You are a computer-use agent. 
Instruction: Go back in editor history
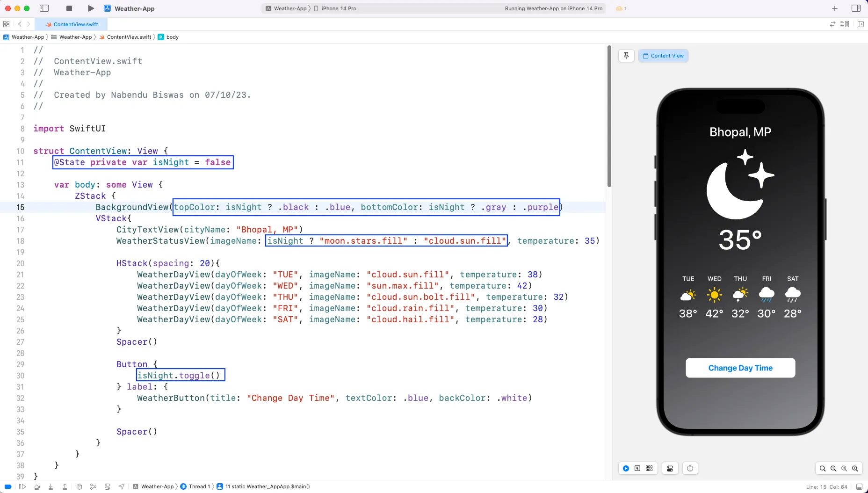click(20, 24)
